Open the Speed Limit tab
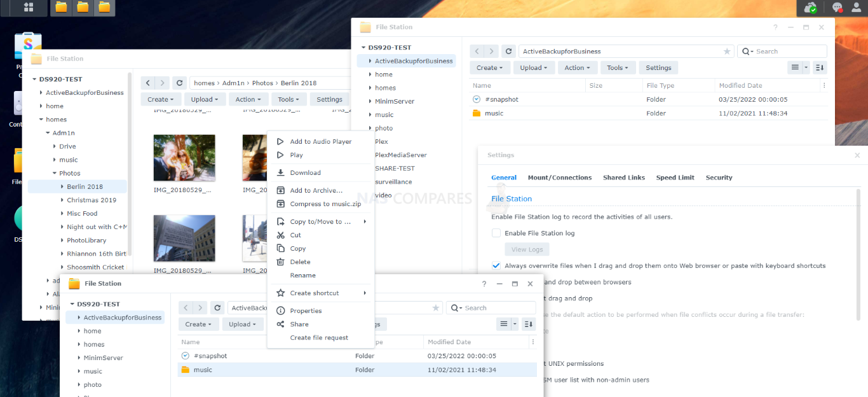868x397 pixels. (675, 178)
